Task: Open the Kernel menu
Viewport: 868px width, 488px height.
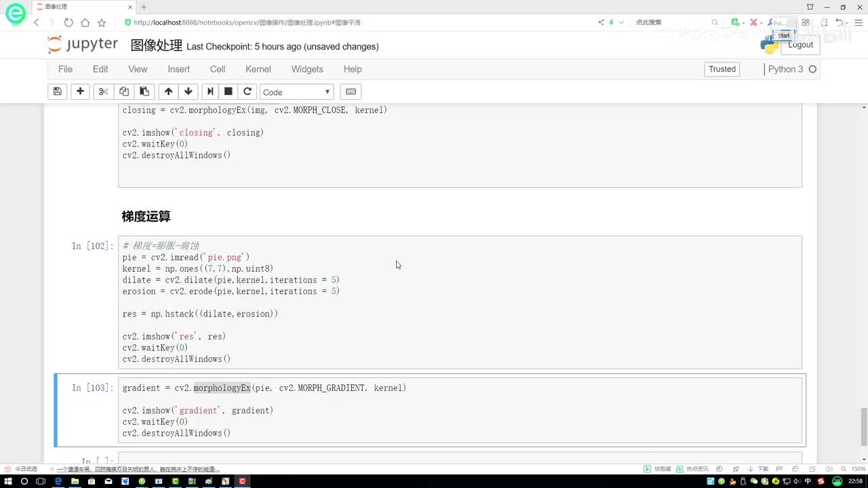Action: coord(258,69)
